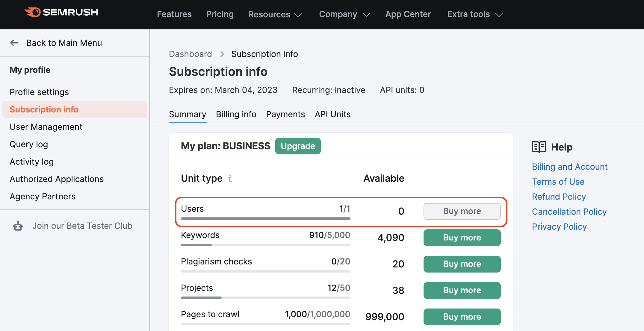
Task: Open the Pricing page
Action: coord(220,14)
